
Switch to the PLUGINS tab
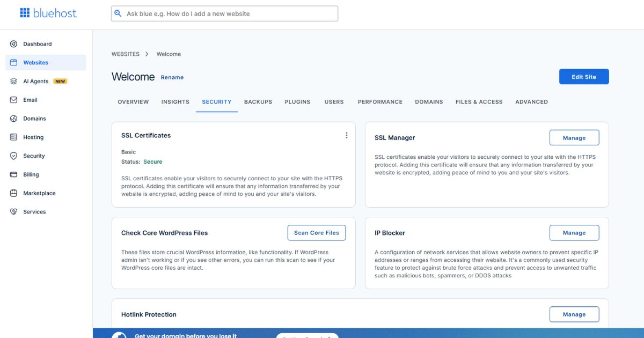(297, 102)
